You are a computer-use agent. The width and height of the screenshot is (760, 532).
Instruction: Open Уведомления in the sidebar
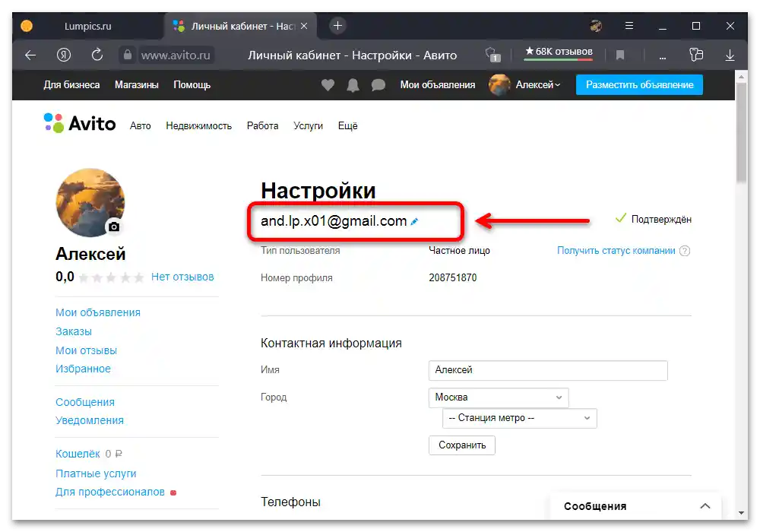pos(90,421)
